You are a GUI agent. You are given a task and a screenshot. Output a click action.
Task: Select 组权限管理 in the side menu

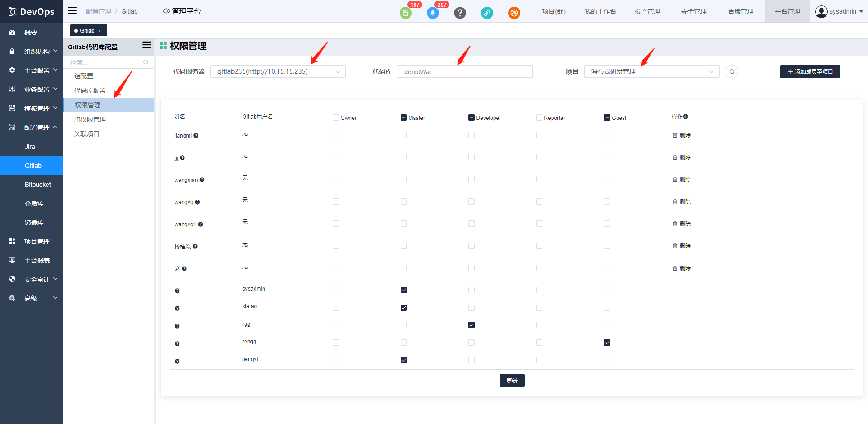coord(90,119)
